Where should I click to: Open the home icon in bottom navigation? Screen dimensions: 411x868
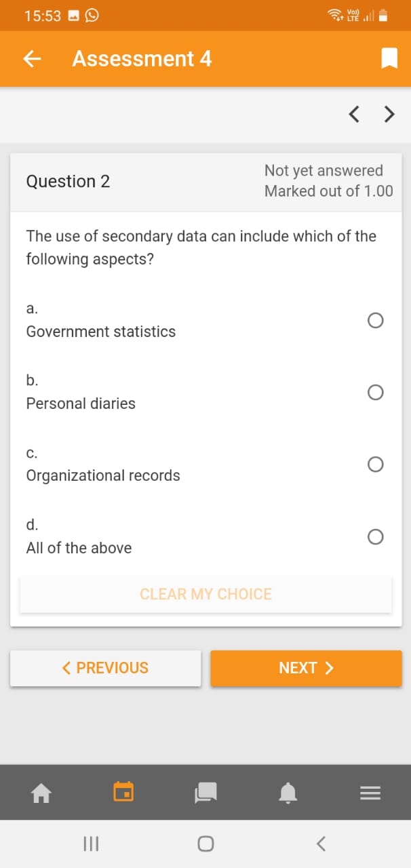[41, 792]
